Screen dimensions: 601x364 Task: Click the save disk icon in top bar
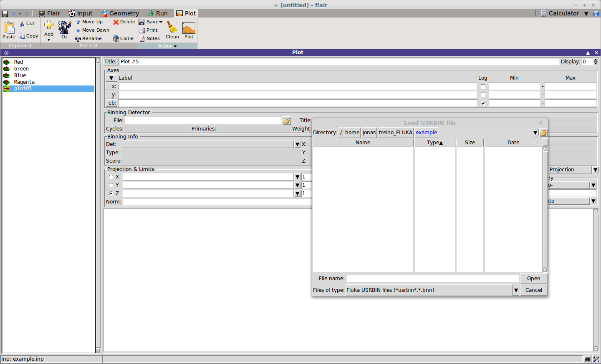click(5, 14)
